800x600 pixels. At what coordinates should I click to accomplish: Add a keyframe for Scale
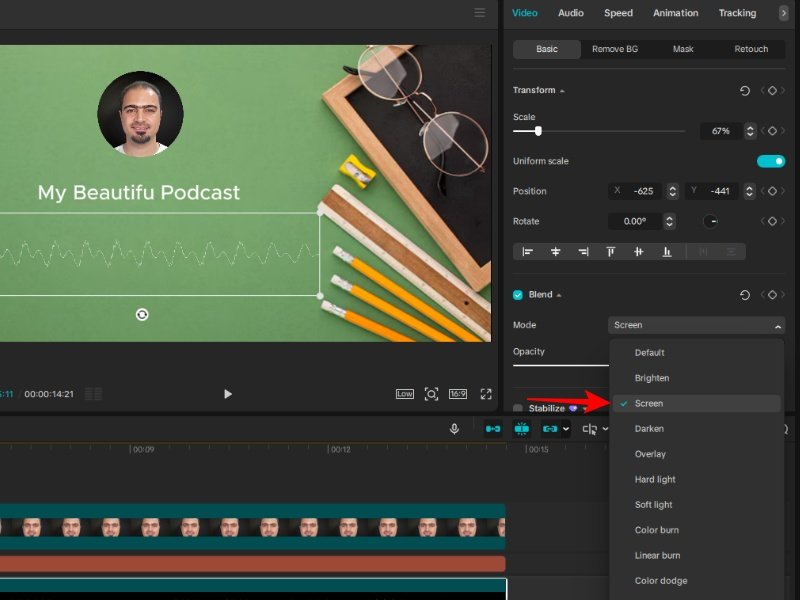pos(772,131)
